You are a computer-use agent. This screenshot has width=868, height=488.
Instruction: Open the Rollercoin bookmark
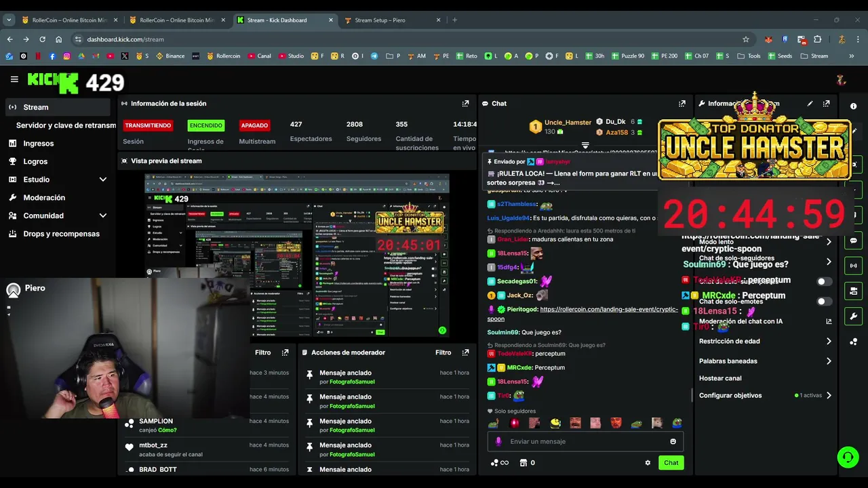[x=223, y=56]
